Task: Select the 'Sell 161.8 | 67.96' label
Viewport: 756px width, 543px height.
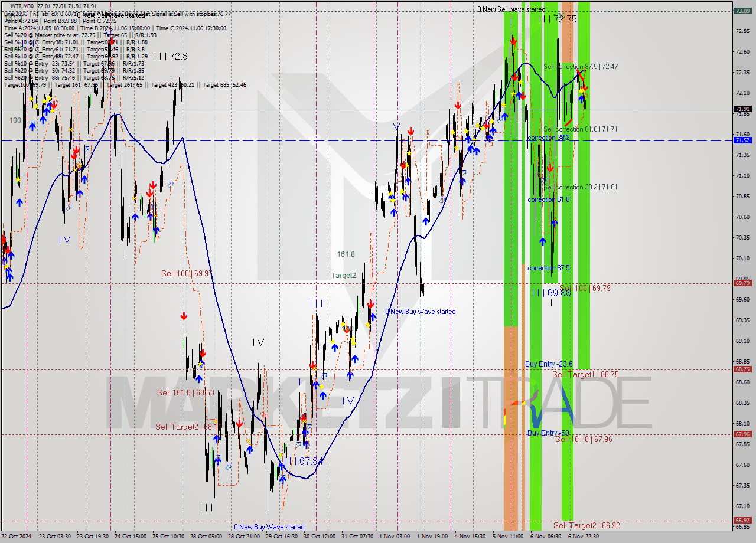Action: click(584, 439)
